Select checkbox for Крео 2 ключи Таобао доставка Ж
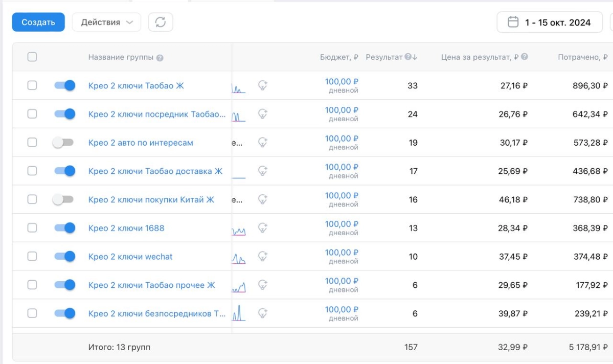Viewport: 613px width, 364px height. [x=32, y=171]
